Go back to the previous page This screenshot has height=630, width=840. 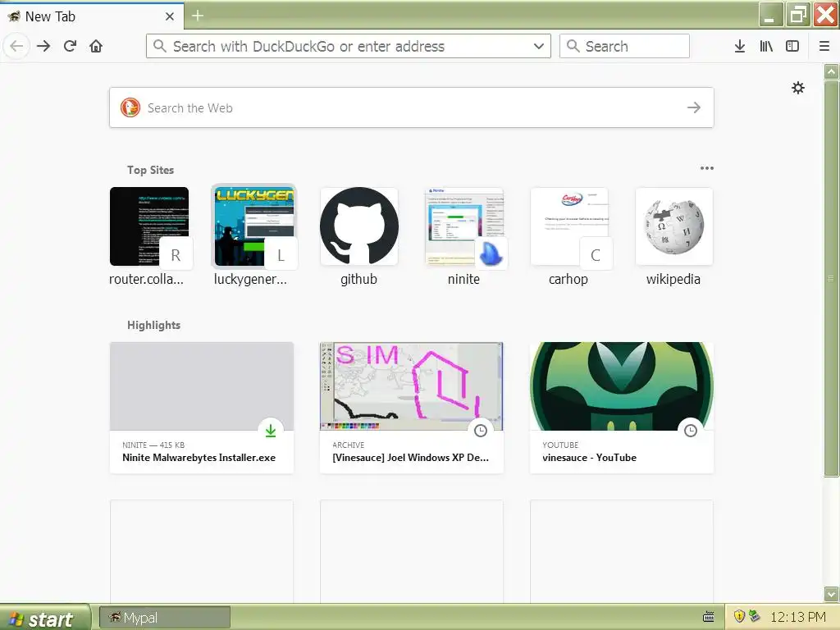click(16, 46)
